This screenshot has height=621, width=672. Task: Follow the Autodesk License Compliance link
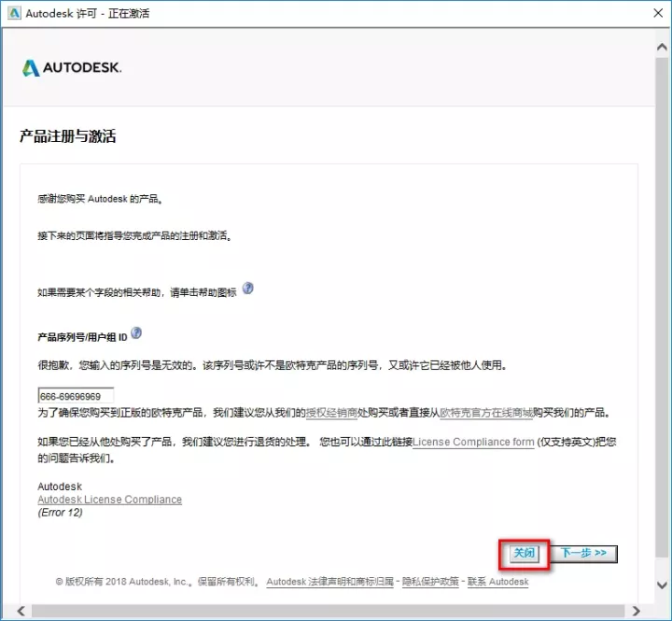tap(109, 500)
